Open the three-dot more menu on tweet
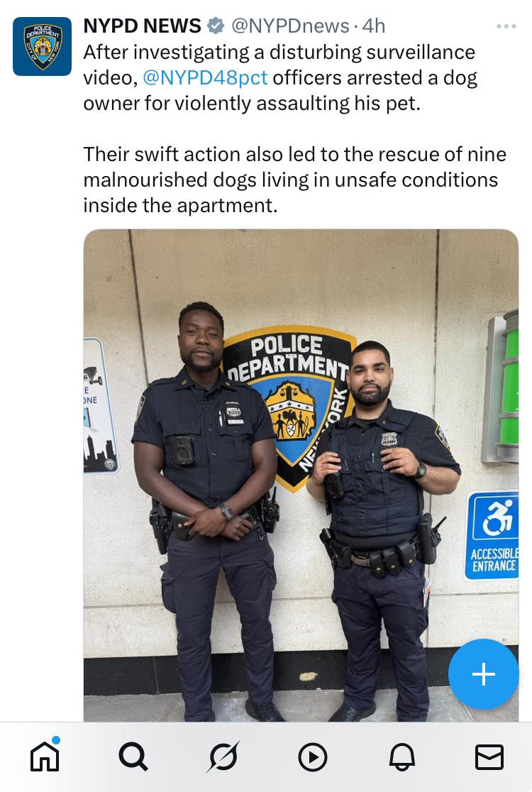Screen dimensions: 532x792 (x=506, y=26)
